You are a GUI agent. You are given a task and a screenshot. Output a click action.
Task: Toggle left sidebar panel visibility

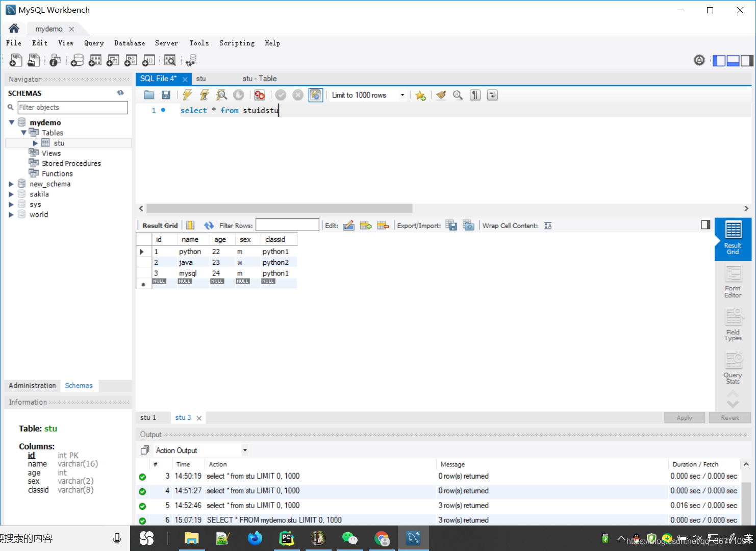(x=719, y=61)
